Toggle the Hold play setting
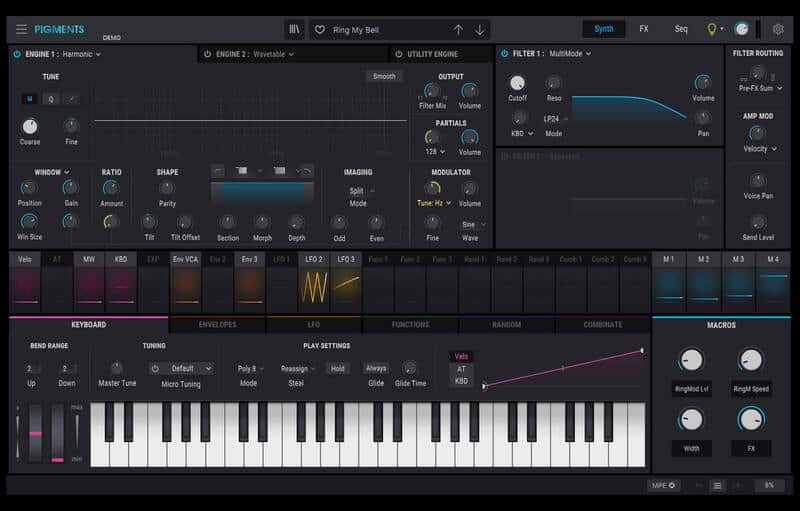 click(x=337, y=368)
